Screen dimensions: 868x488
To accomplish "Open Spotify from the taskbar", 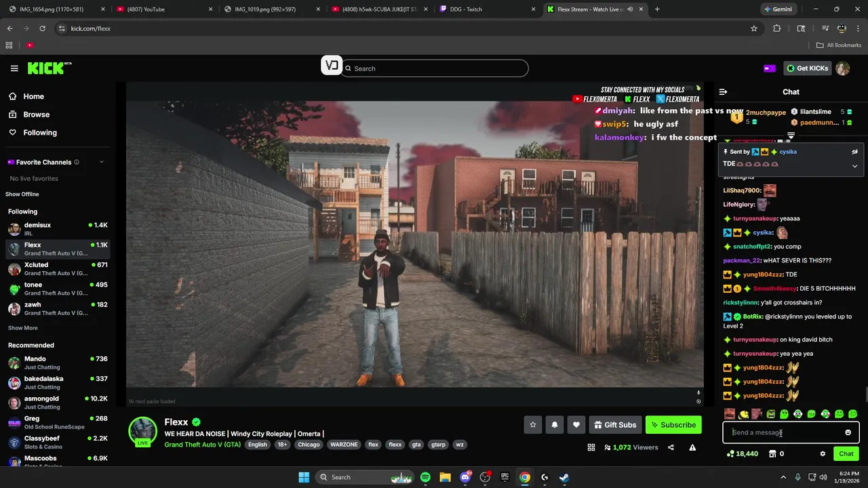I will pyautogui.click(x=425, y=477).
